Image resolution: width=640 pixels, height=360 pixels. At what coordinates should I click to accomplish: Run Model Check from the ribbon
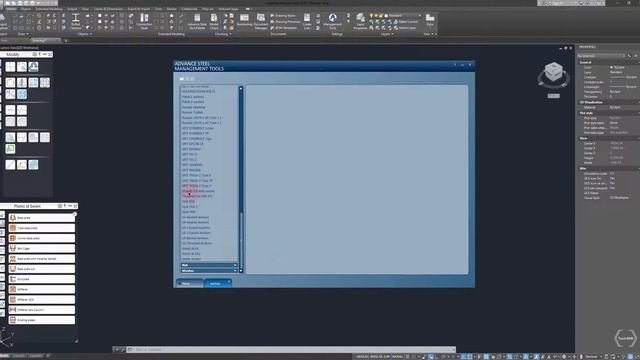coord(214,21)
